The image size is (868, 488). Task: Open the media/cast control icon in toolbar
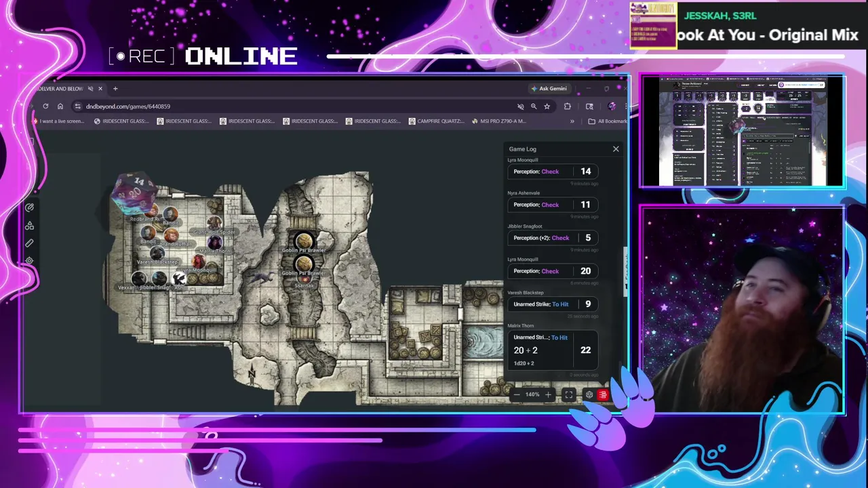[589, 106]
